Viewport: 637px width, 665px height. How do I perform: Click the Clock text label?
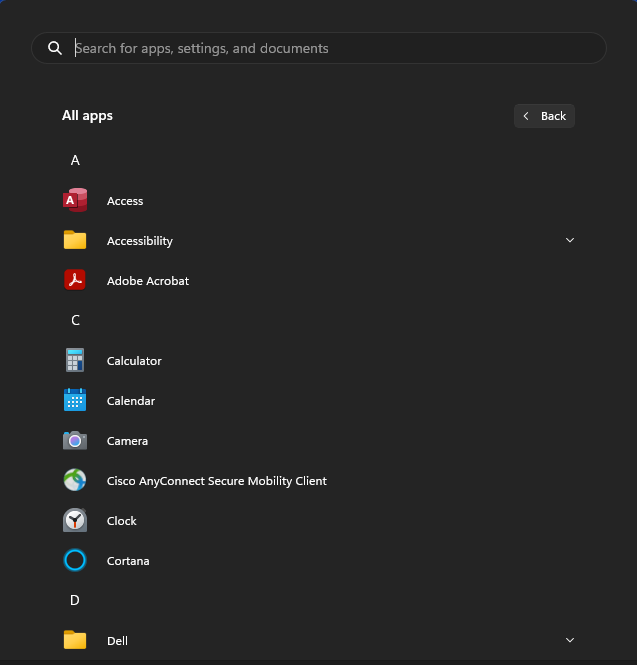pyautogui.click(x=122, y=521)
